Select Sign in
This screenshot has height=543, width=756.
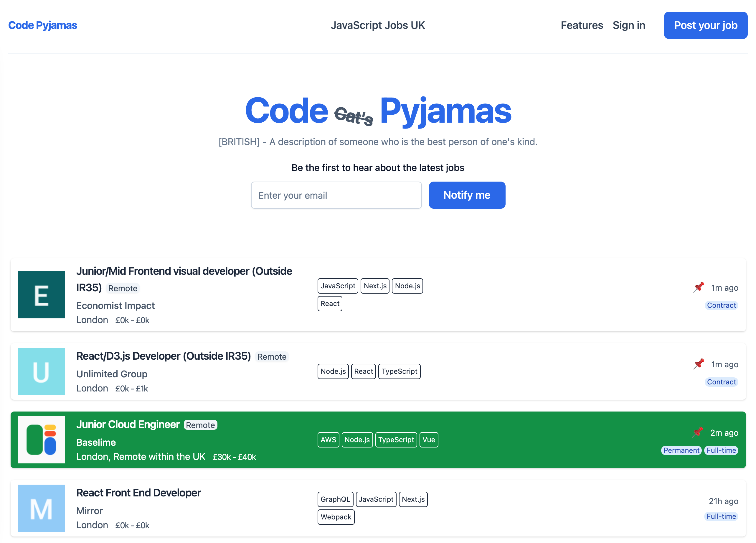tap(629, 25)
